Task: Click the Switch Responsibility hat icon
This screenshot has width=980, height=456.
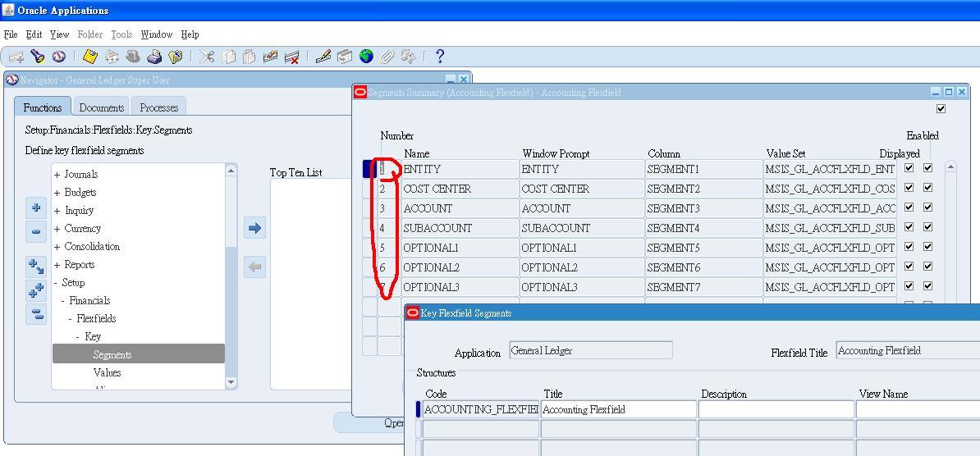Action: coord(132,57)
